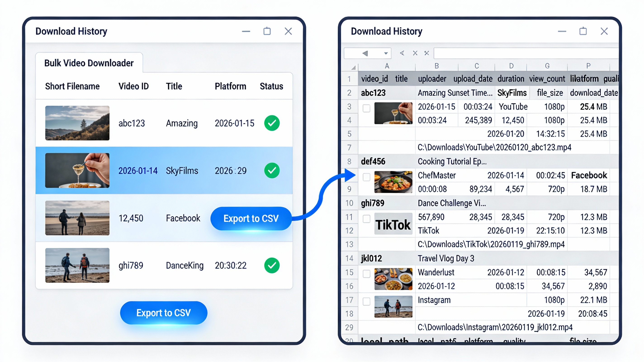The image size is (644, 362).
Task: Click the left triangle icon in name box
Action: pos(365,53)
